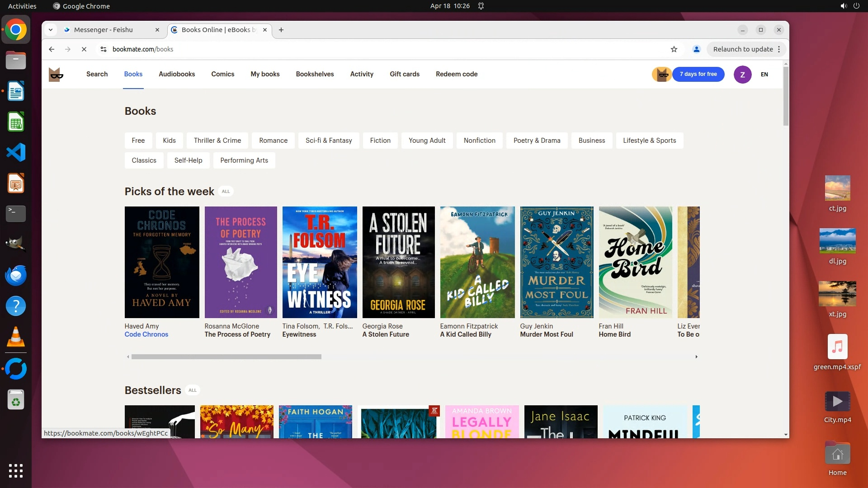The height and width of the screenshot is (488, 868).
Task: Open the Murder Most Foul cover
Action: pos(557,262)
